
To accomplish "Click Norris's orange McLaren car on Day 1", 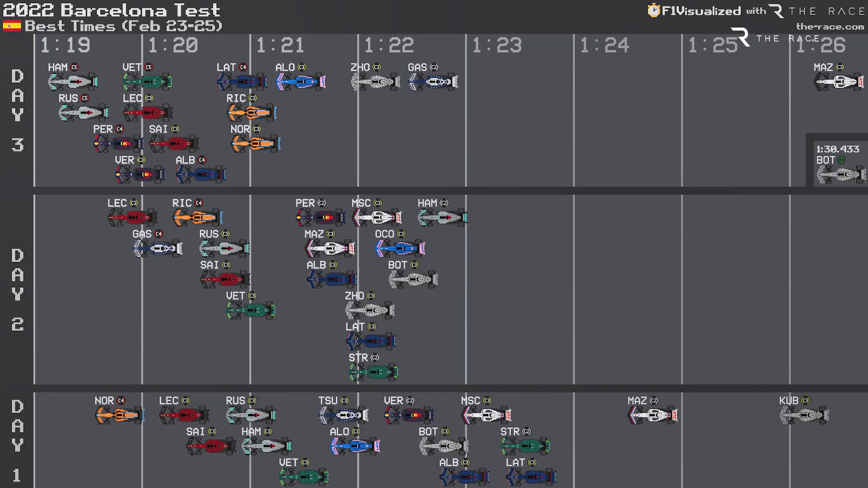I will coord(119,415).
